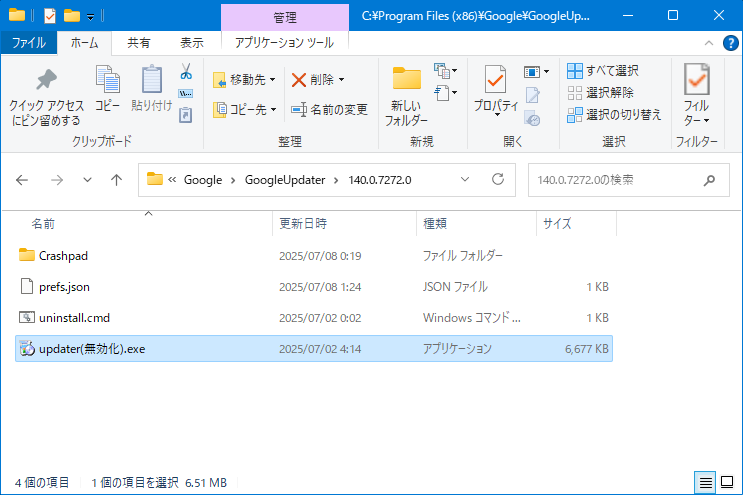Go back with the left arrow
The image size is (743, 495).
click(22, 180)
